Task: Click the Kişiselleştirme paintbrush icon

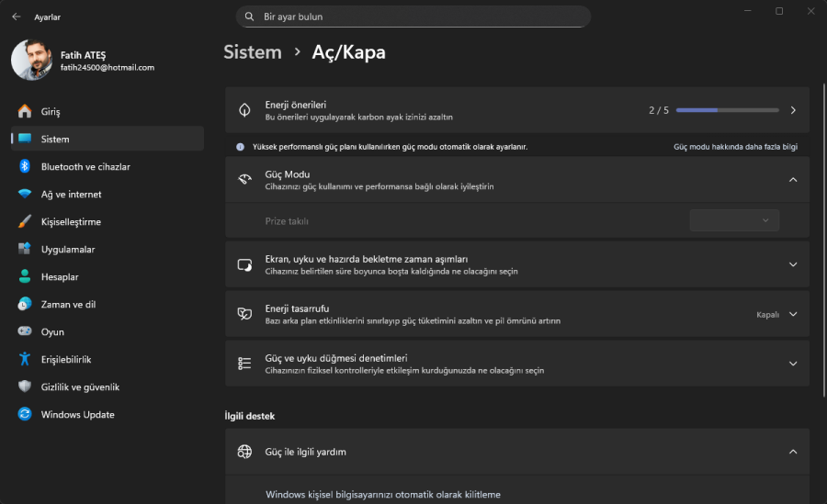Action: coord(25,221)
